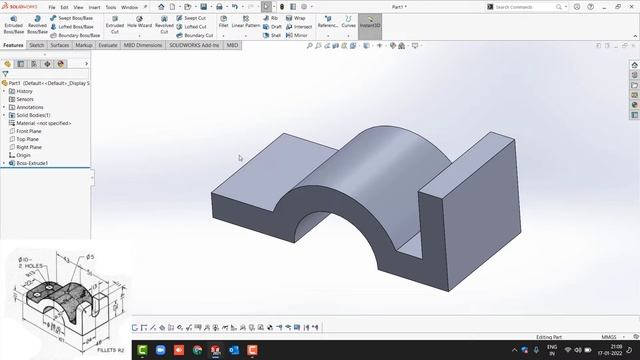The image size is (640, 360).
Task: Select the Rib feature tool
Action: tap(270, 18)
